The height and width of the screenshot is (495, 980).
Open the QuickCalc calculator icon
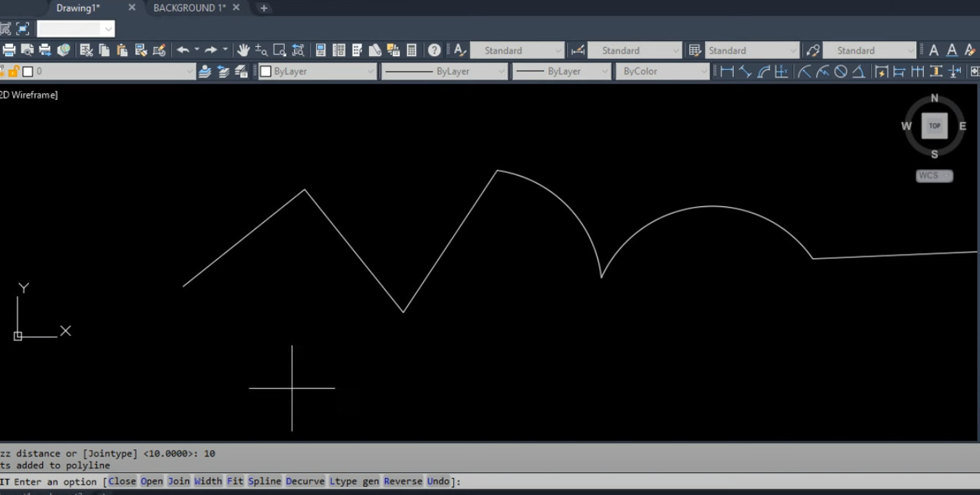[x=412, y=51]
